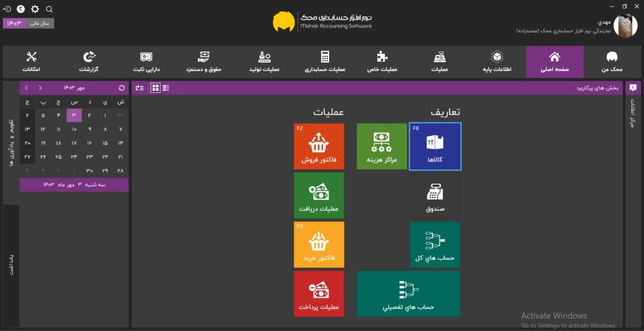Screen dimensions: 644x331
Task: Click the user profile cat avatar
Action: [x=625, y=26]
